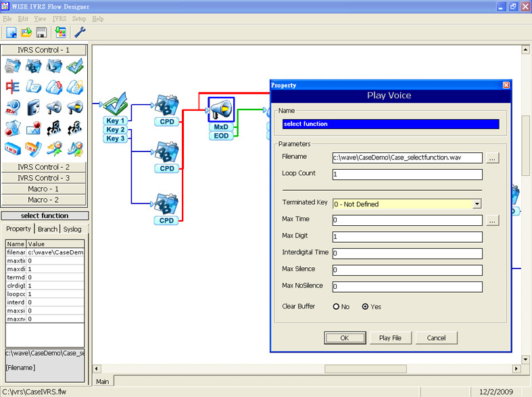Click the Open file toolbar icon
The height and width of the screenshot is (397, 532).
[26, 32]
